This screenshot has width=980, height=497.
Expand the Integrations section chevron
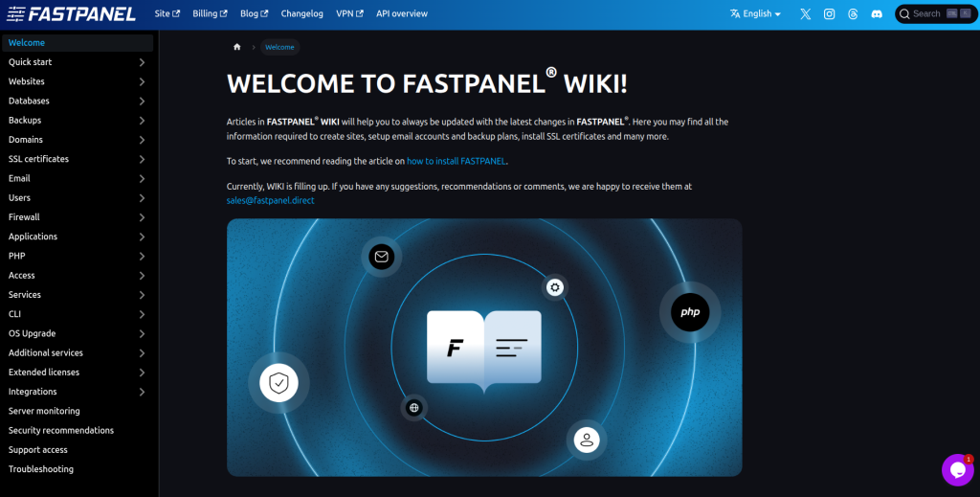coord(142,392)
